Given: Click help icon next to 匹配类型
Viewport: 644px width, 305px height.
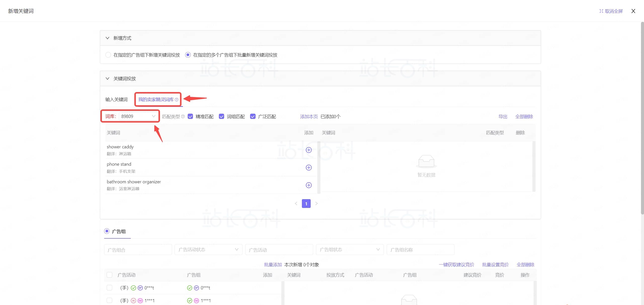Looking at the screenshot, I should pos(183,117).
